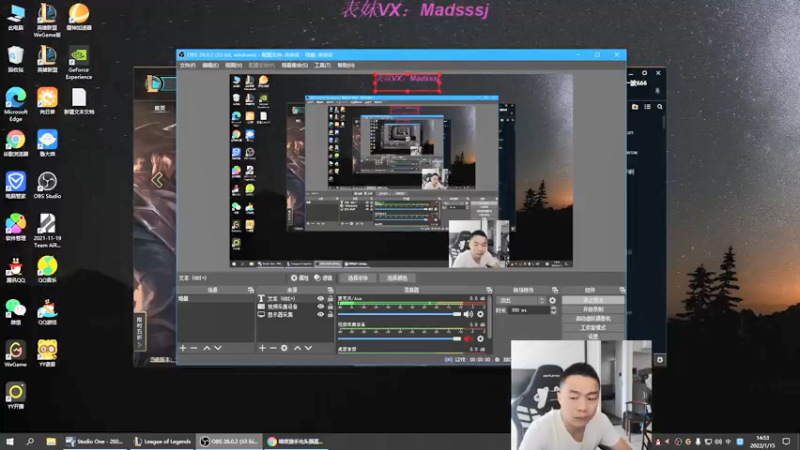Viewport: 800px width, 450px height.
Task: Open Chrome browser desktop icon
Action: [16, 143]
